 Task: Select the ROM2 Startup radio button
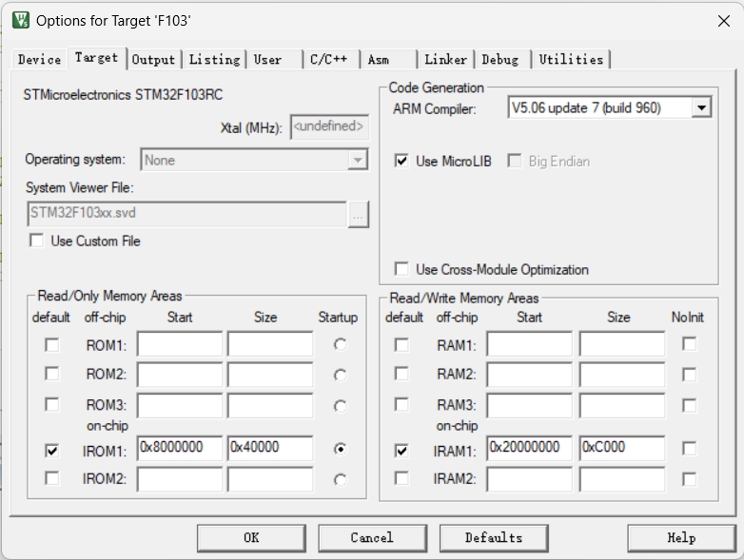pos(340,376)
